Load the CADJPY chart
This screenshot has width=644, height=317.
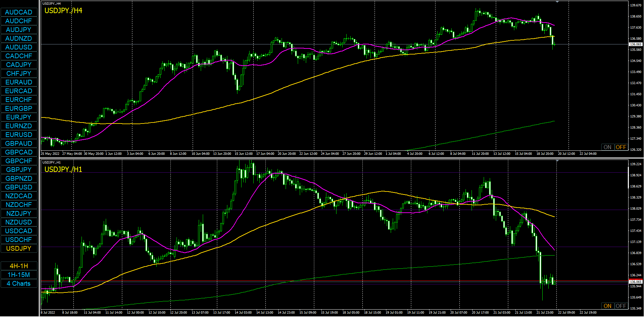(19, 65)
